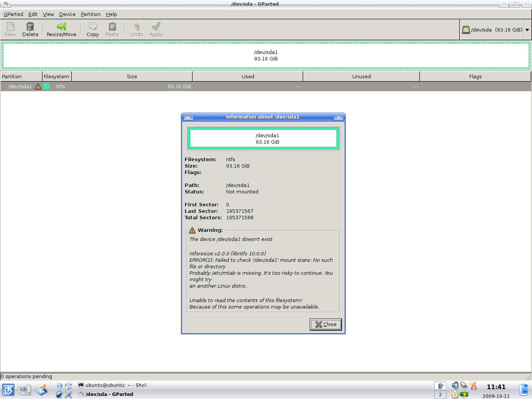Click the dialog's title bar menu icon
The width and height of the screenshot is (532, 399).
(x=188, y=117)
